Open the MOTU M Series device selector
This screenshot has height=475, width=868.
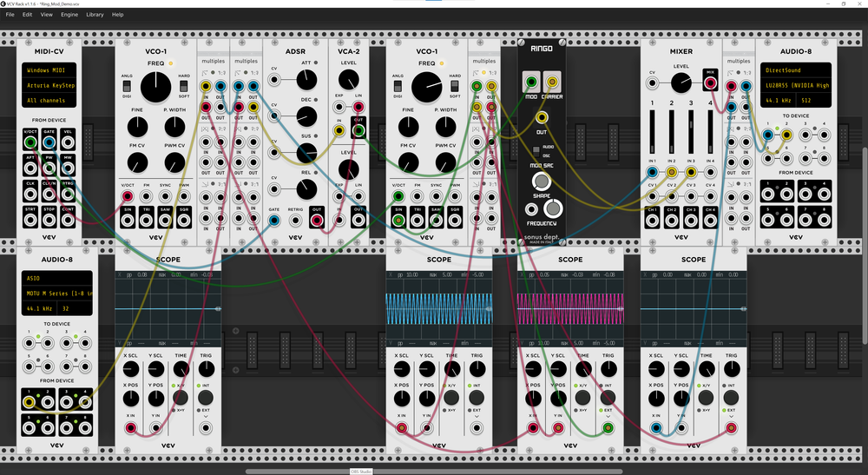coord(57,294)
